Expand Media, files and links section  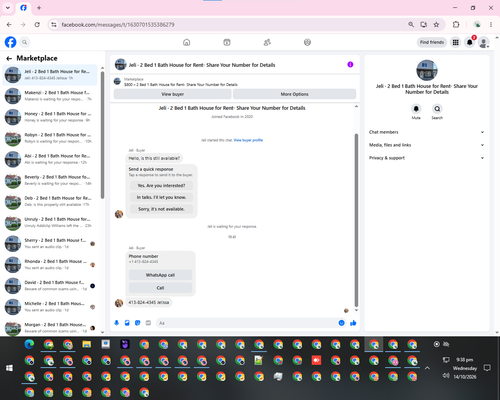click(427, 145)
